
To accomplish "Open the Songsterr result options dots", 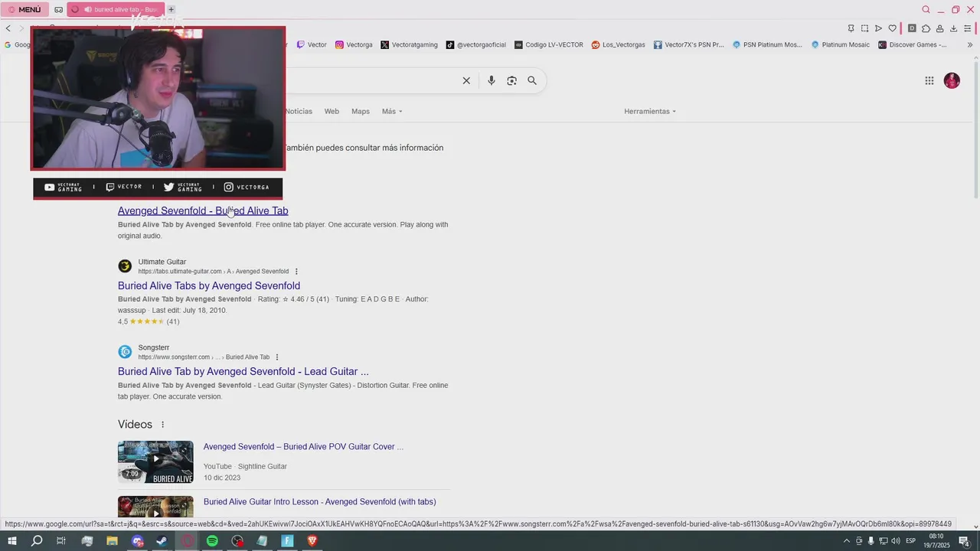I will click(277, 357).
